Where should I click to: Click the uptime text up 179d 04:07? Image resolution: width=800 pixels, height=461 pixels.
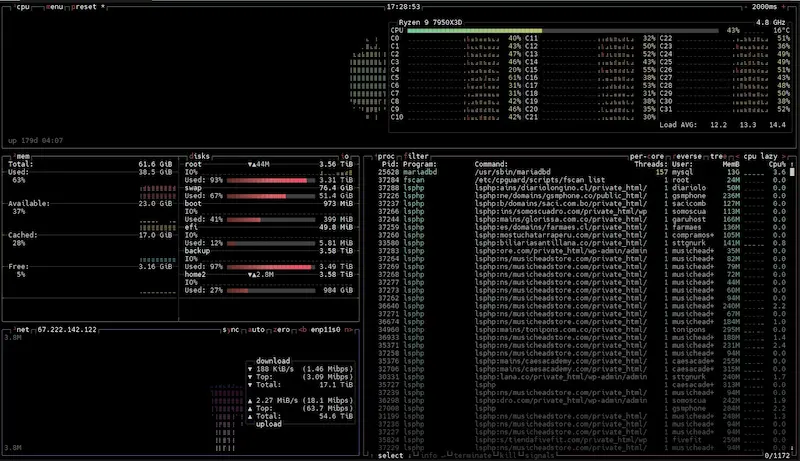36,140
